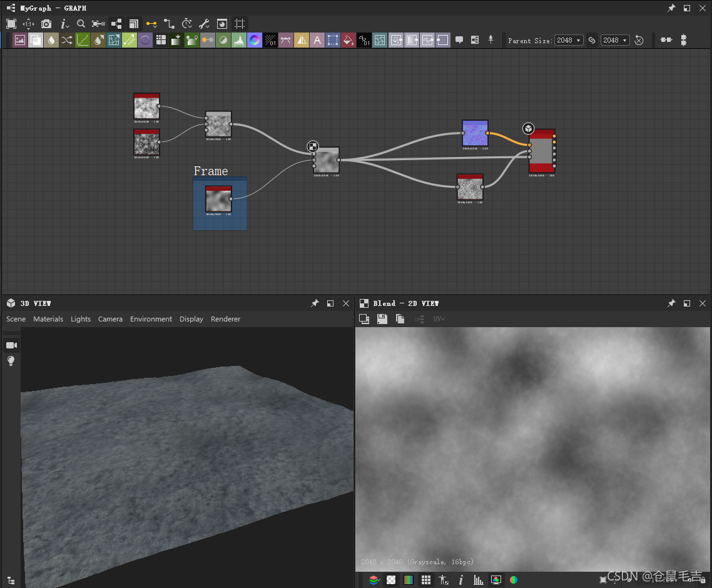Add Channels Shuffle node
Image resolution: width=712 pixels, height=588 pixels.
(67, 40)
